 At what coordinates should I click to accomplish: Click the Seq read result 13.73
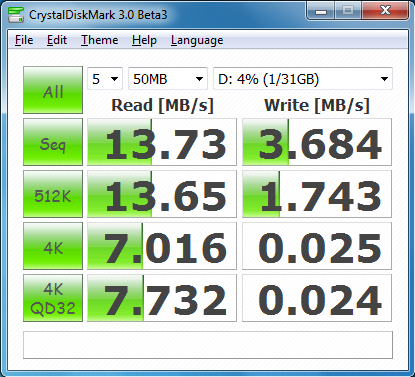click(162, 142)
